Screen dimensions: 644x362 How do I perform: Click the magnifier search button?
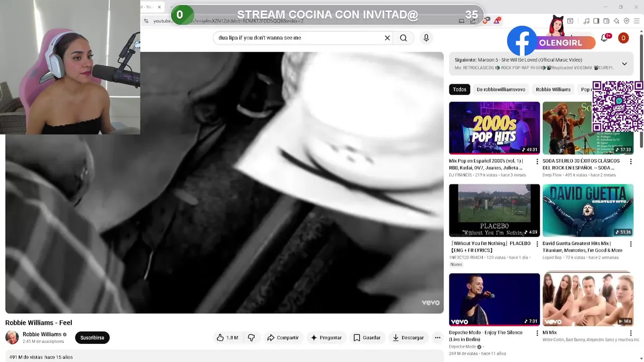click(404, 38)
